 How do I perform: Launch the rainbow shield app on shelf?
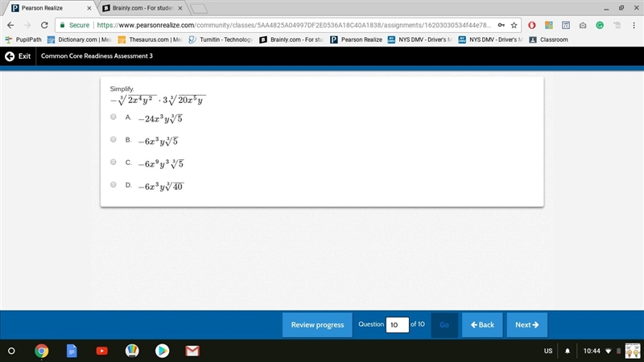[132, 351]
